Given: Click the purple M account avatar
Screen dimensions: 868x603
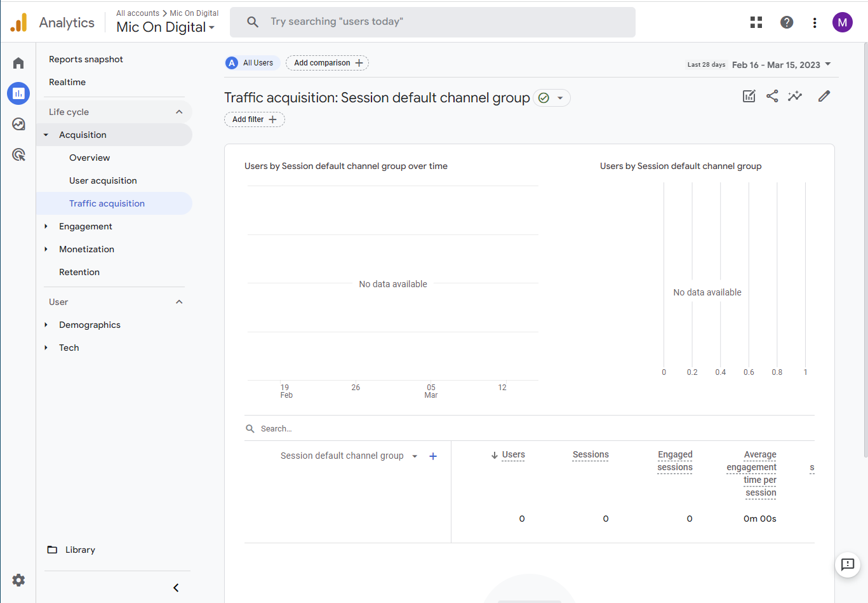Looking at the screenshot, I should [843, 22].
